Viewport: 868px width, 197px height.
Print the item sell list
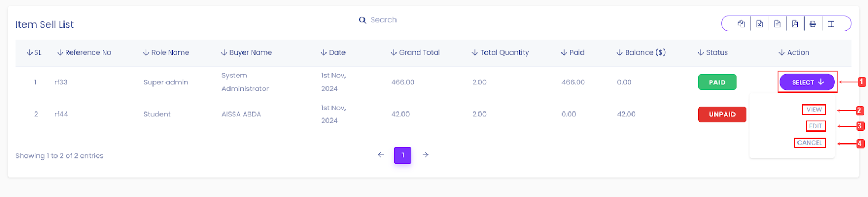coord(813,24)
